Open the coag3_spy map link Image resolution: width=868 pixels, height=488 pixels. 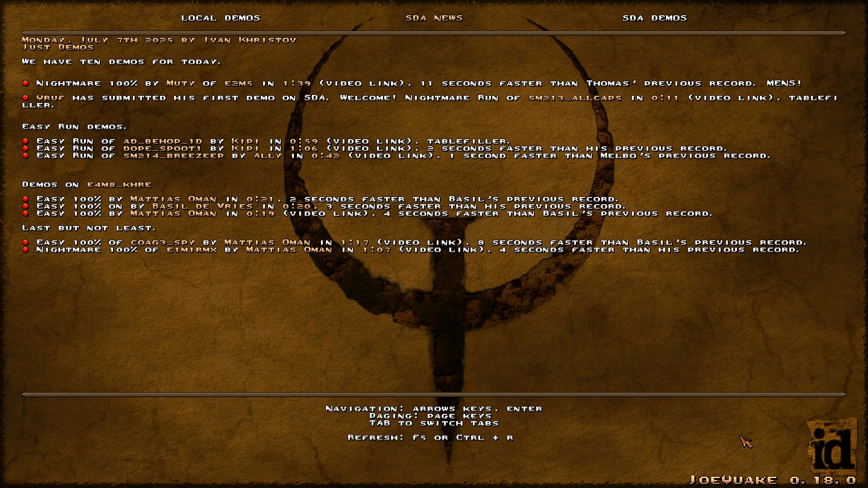[x=163, y=242]
